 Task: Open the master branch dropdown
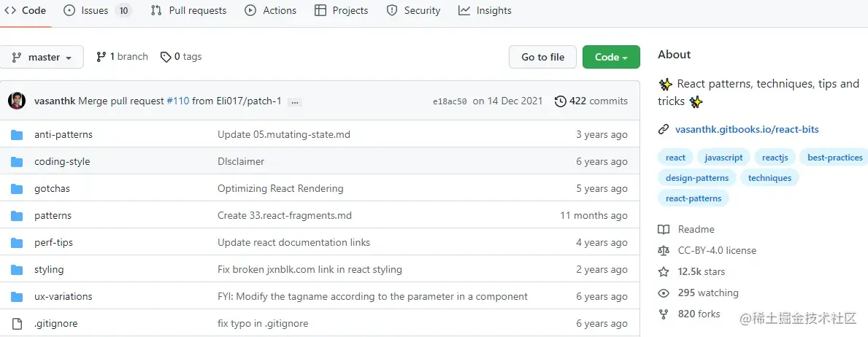[x=42, y=58]
